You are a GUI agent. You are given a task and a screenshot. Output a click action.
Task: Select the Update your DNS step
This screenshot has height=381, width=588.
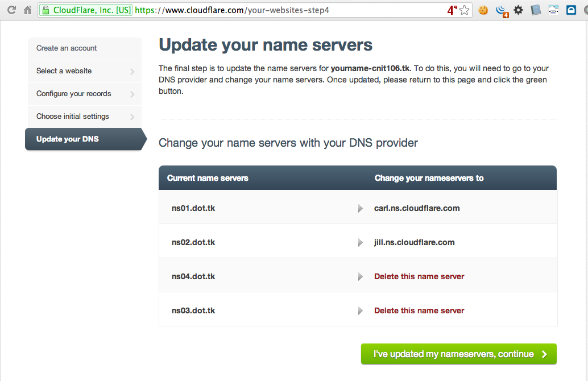point(85,139)
